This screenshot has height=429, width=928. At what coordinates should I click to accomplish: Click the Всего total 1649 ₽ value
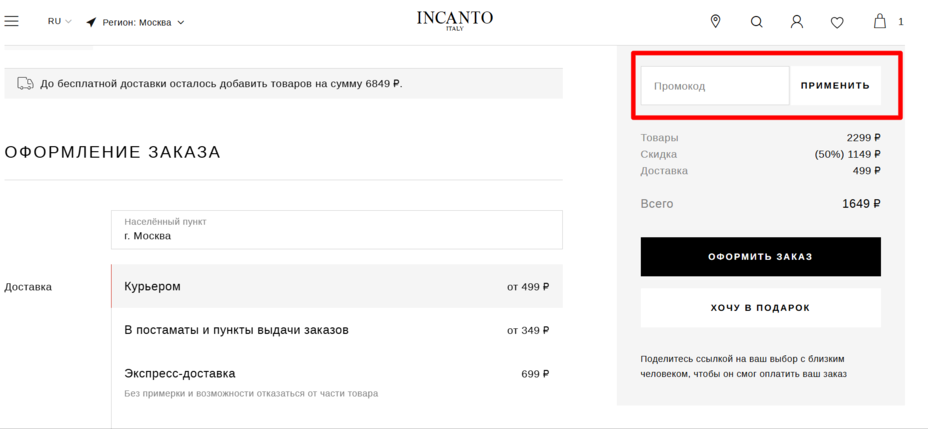point(861,204)
